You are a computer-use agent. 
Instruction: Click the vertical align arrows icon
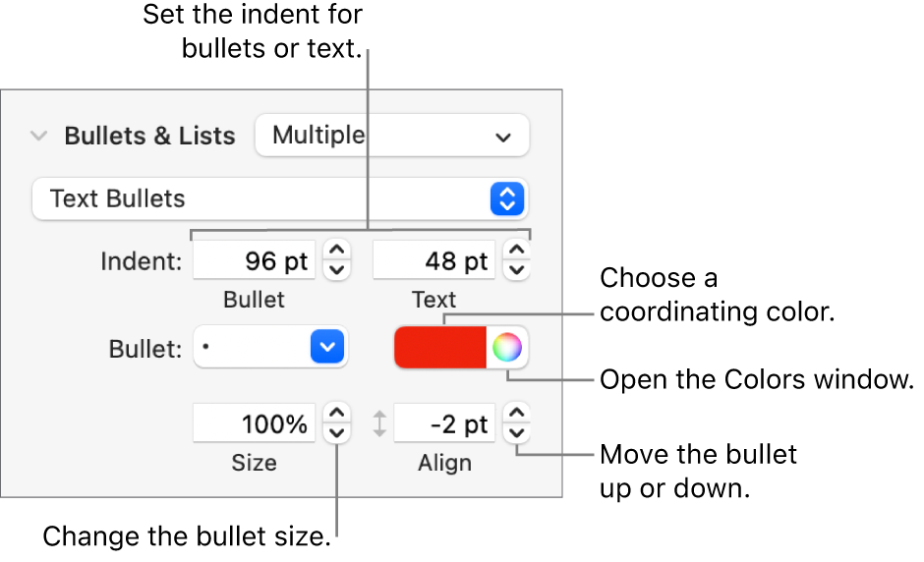pos(379,424)
